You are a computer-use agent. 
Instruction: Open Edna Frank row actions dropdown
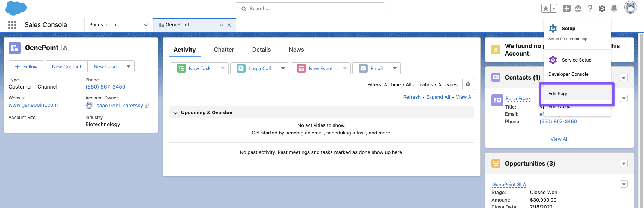(624, 98)
